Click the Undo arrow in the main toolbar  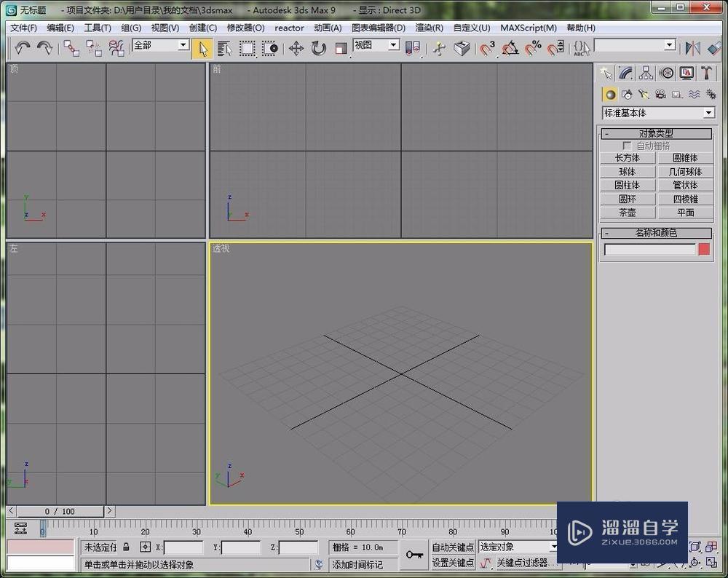click(23, 48)
